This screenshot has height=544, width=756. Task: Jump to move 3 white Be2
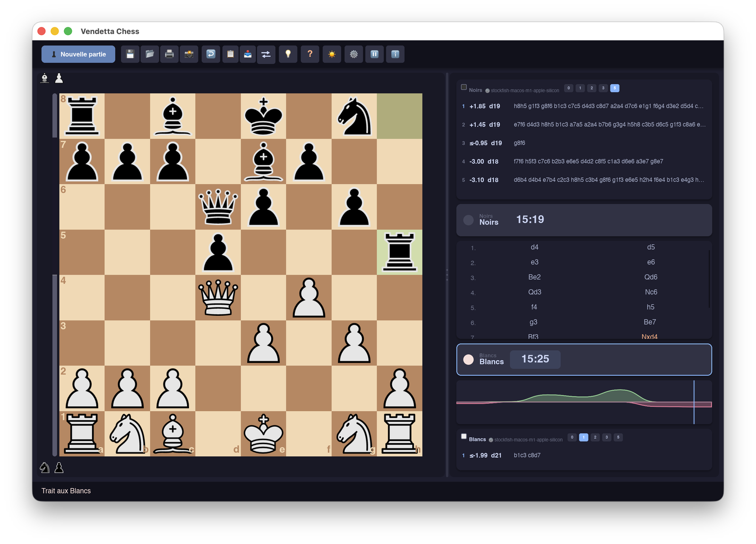pyautogui.click(x=534, y=277)
